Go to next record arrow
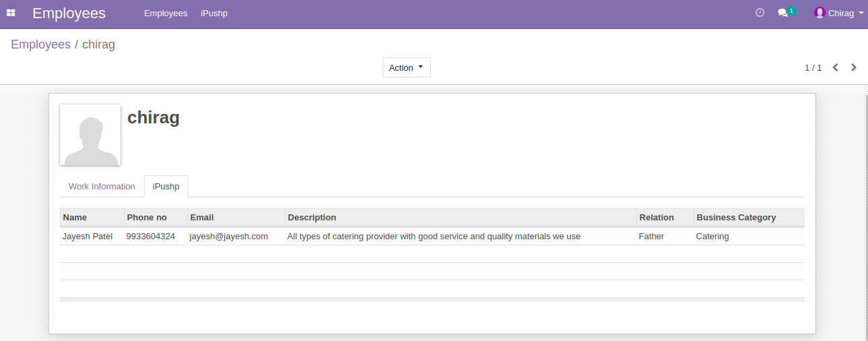Viewport: 868px width, 341px height. click(854, 67)
